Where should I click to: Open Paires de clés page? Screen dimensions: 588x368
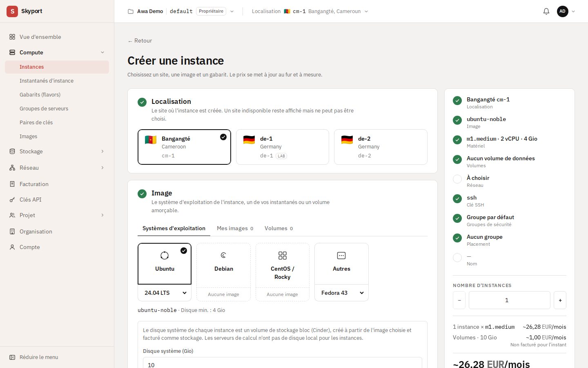[57, 122]
